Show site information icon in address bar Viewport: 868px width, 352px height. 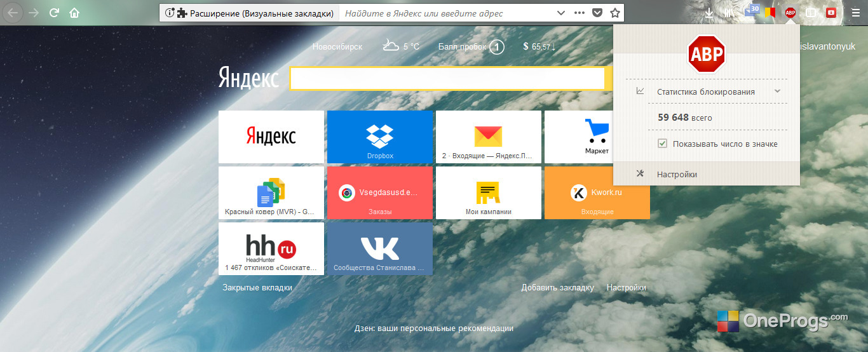169,13
